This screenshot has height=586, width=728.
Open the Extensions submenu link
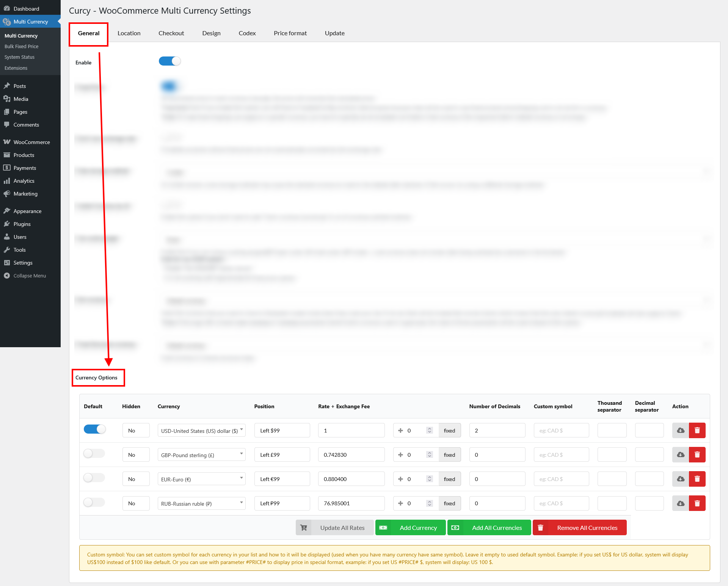pyautogui.click(x=16, y=68)
